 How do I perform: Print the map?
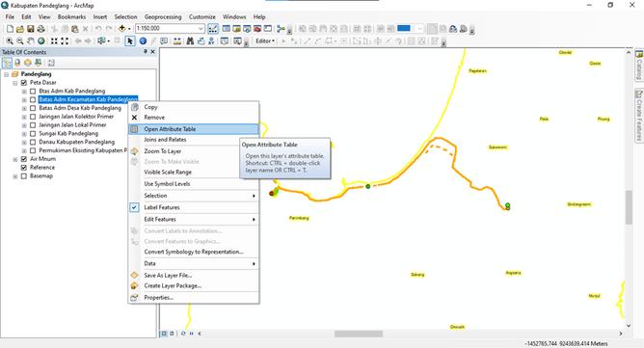coord(40,29)
